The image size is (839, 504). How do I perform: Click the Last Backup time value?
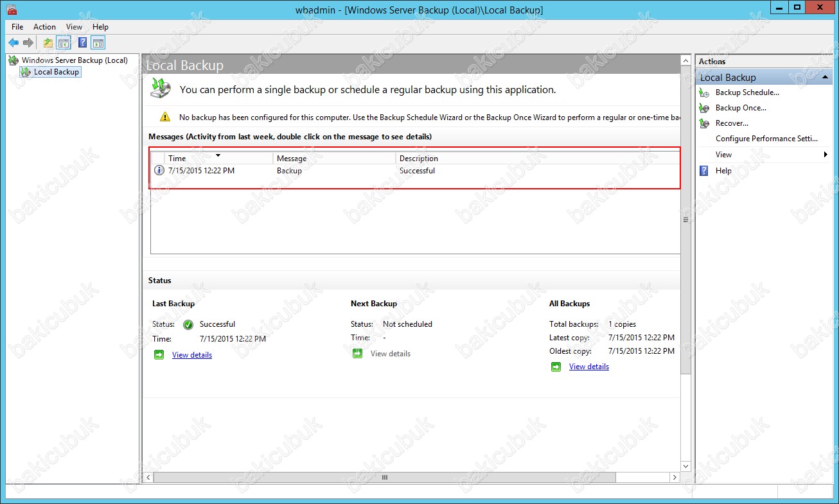[233, 339]
